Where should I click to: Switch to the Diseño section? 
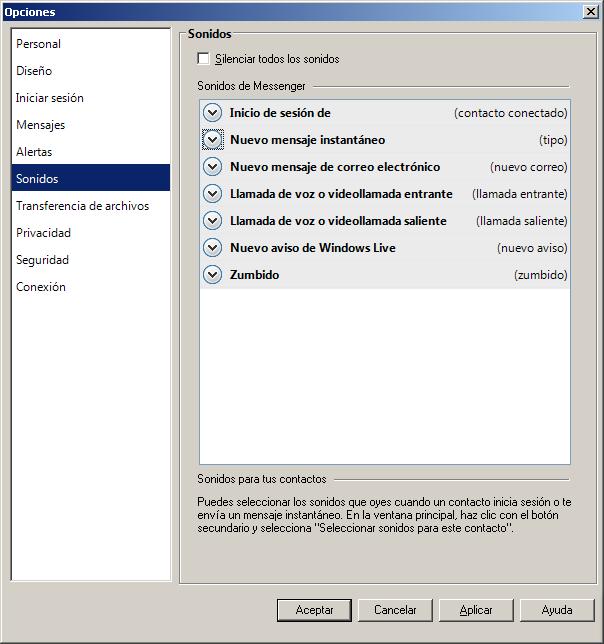point(34,71)
